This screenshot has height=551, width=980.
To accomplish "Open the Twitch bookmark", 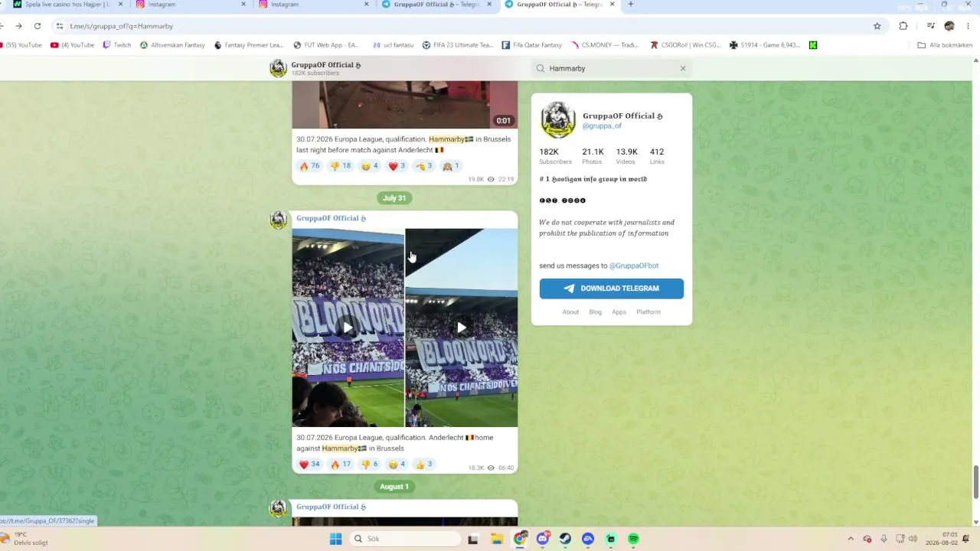I will (x=117, y=45).
